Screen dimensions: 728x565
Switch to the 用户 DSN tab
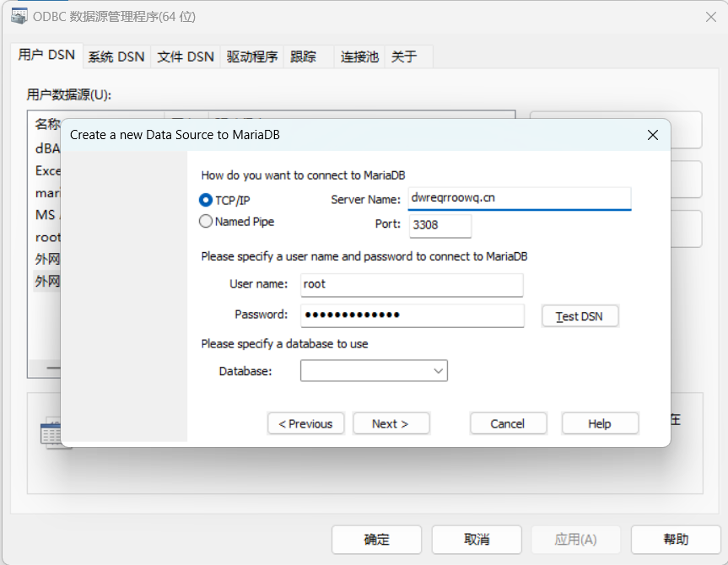[46, 56]
